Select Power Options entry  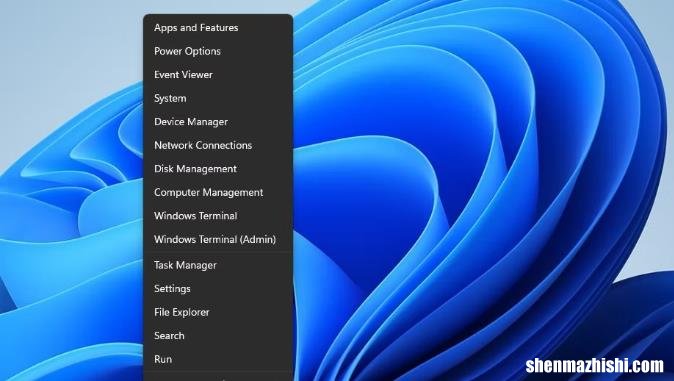pyautogui.click(x=218, y=51)
